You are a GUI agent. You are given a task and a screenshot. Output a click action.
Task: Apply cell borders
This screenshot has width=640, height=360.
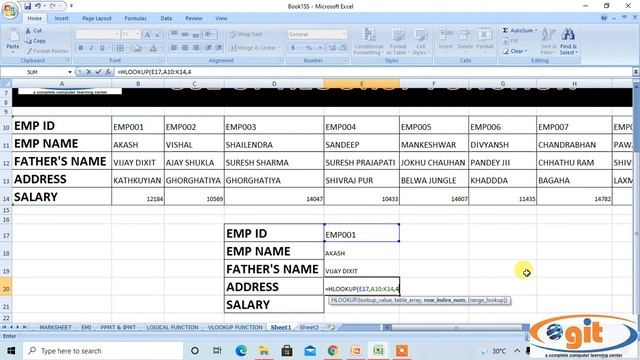click(x=120, y=48)
